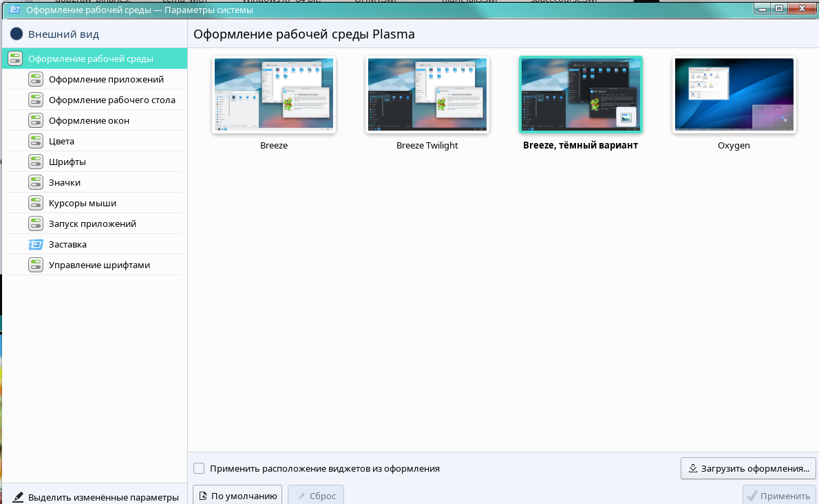The image size is (819, 504).
Task: Open the Заставка settings
Action: point(95,244)
